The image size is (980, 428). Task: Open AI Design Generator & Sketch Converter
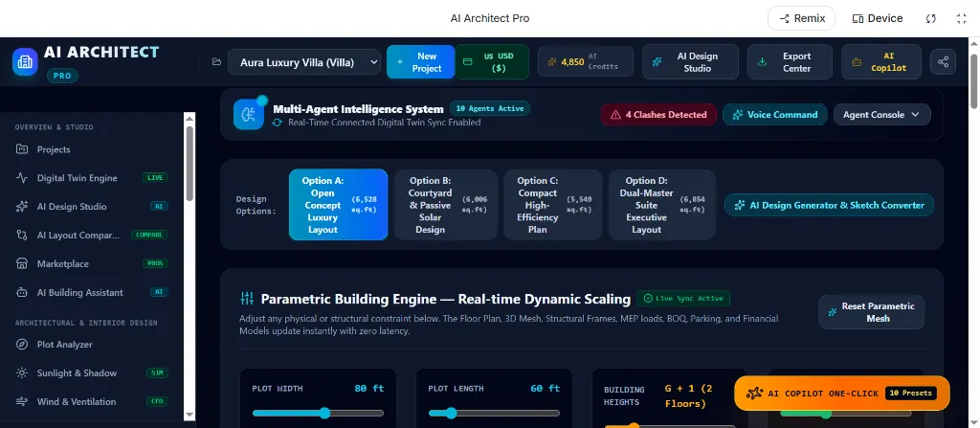tap(830, 205)
